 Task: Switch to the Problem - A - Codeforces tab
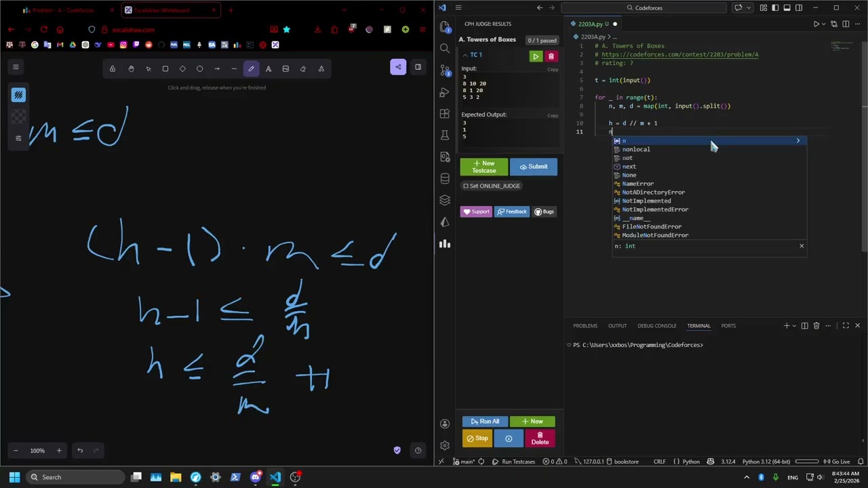pyautogui.click(x=63, y=10)
